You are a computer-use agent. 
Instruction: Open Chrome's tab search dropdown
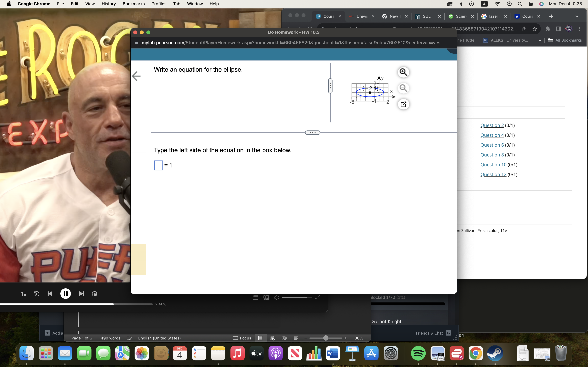click(x=577, y=17)
